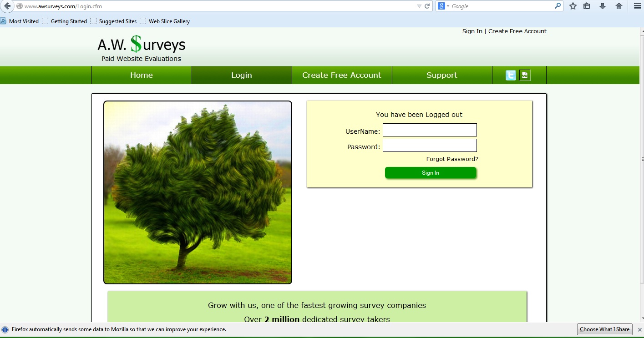Open the Create Free Account navigation tab
This screenshot has width=644, height=338.
point(342,75)
